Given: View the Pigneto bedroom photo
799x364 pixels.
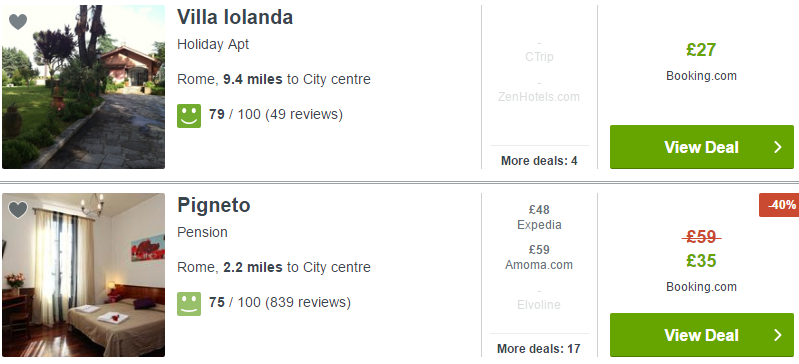Looking at the screenshot, I should click(x=84, y=275).
